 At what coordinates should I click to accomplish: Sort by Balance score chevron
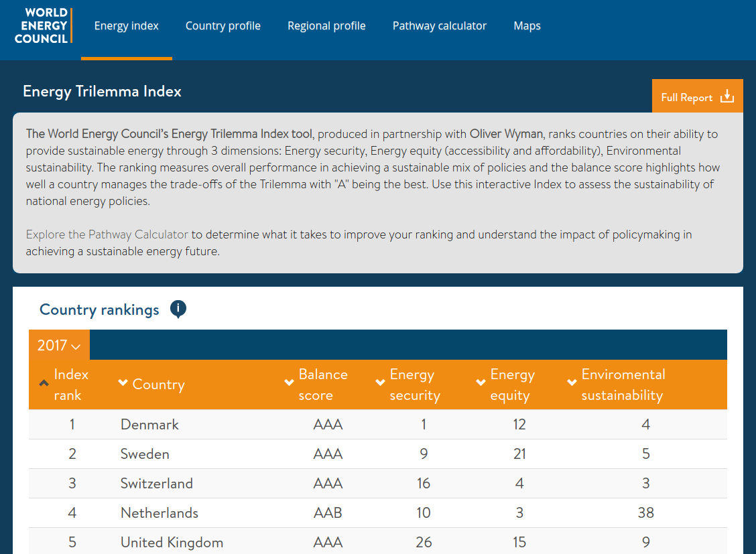coord(290,383)
